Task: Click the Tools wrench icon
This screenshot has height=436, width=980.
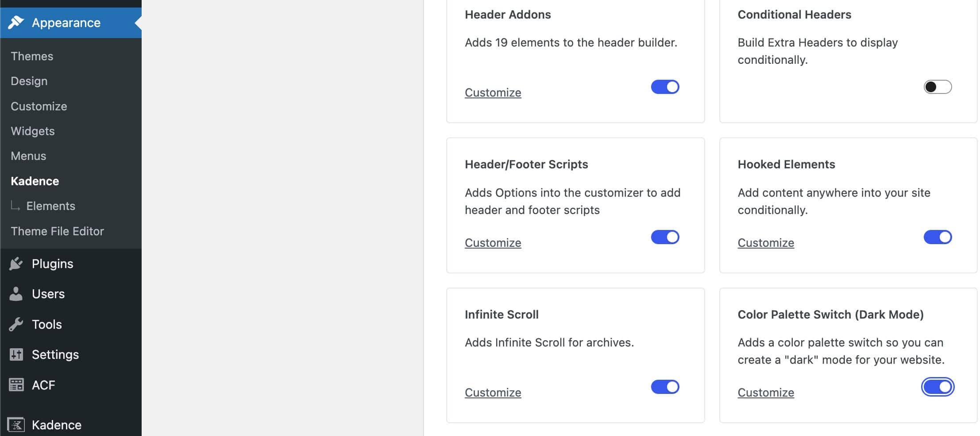Action: click(16, 324)
